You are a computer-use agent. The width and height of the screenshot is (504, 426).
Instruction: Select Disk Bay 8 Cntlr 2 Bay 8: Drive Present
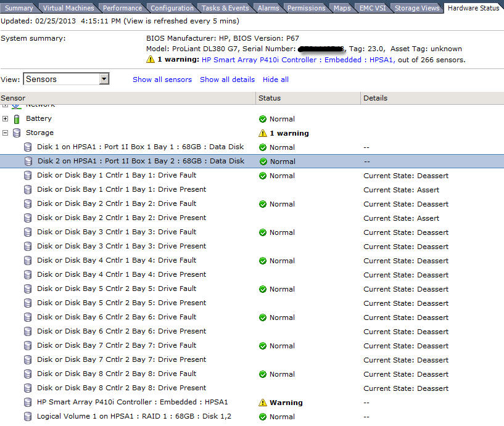click(x=252, y=388)
